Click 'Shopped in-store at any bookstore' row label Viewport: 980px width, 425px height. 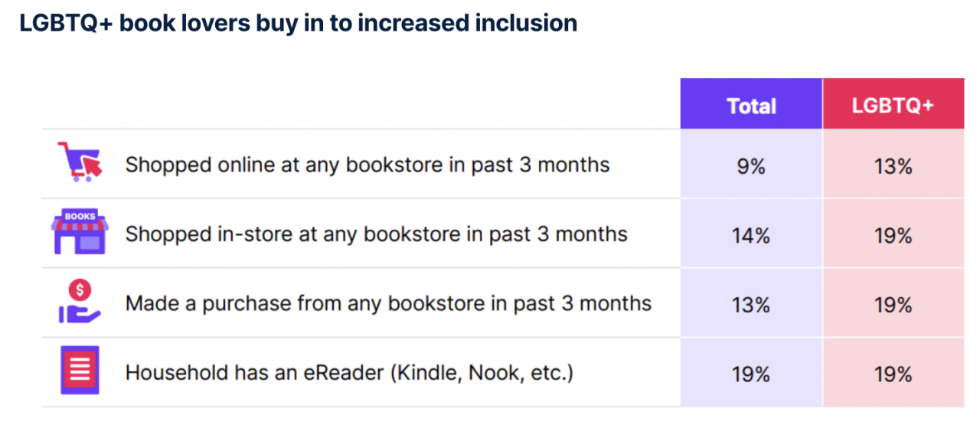click(377, 234)
